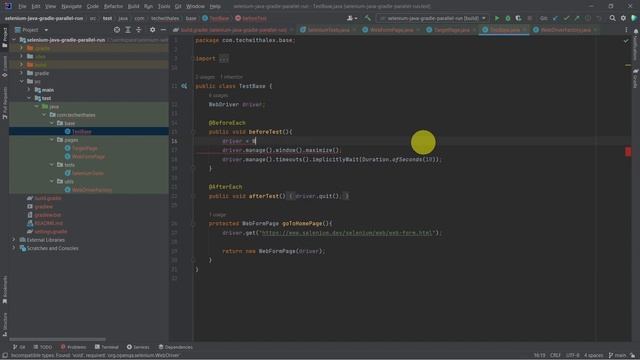Open Pull Requests tool window on left sidebar
This screenshot has height=360, width=640.
tap(4, 102)
